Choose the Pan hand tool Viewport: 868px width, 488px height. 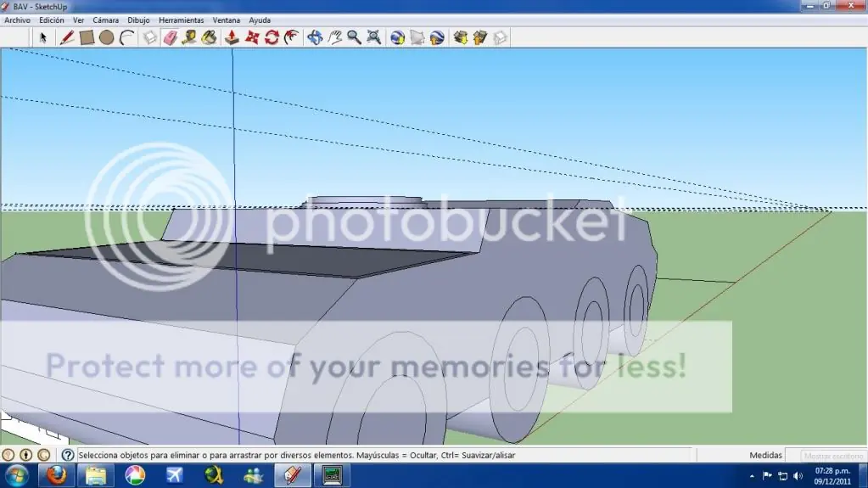[334, 37]
